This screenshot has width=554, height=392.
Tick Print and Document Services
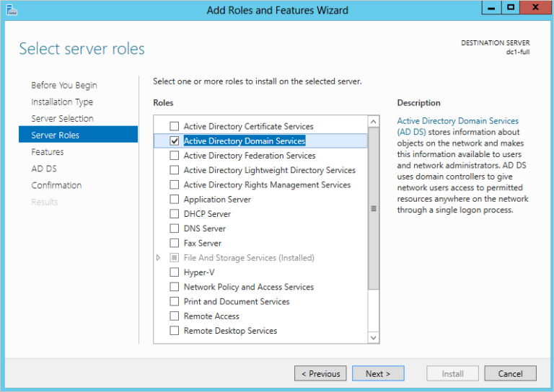174,301
